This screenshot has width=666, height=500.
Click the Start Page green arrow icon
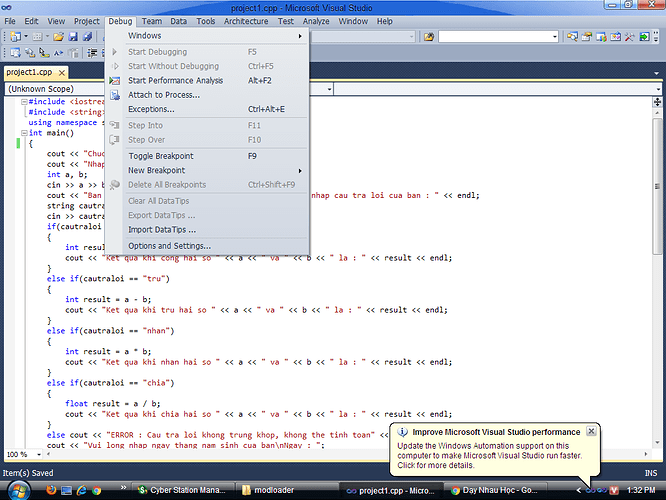tap(644, 37)
